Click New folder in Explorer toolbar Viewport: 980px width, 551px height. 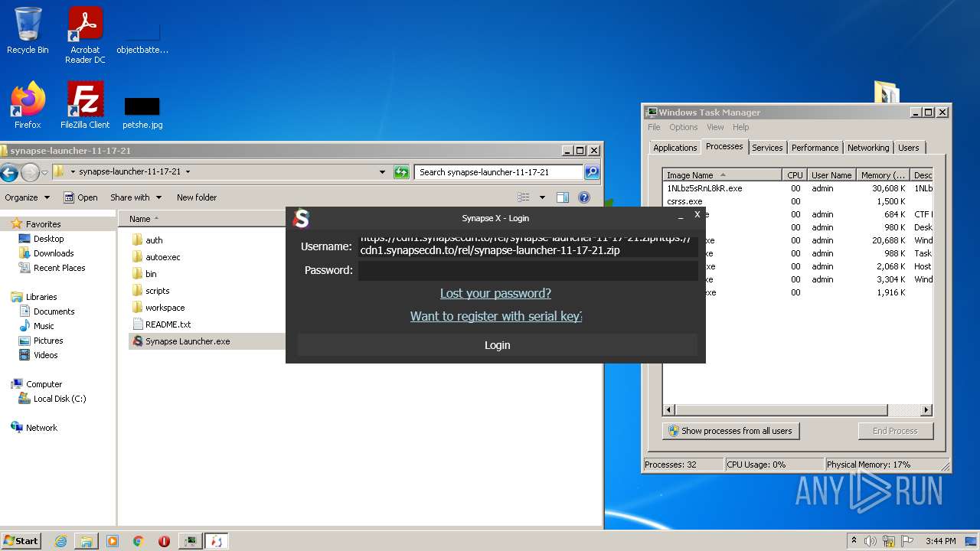coord(197,197)
